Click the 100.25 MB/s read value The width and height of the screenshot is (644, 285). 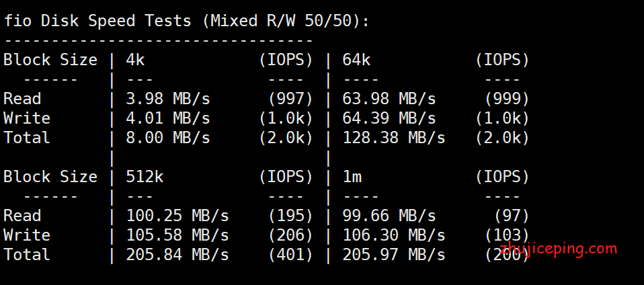tap(177, 216)
